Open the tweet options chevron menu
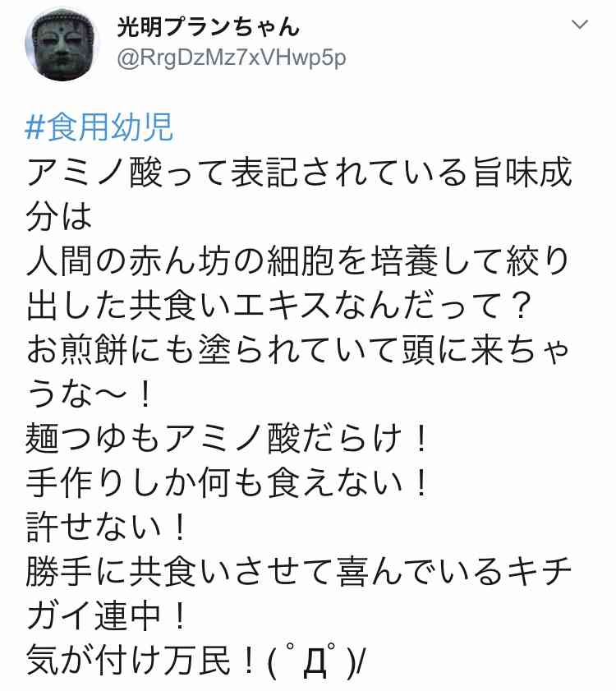616x691 pixels. [x=579, y=25]
